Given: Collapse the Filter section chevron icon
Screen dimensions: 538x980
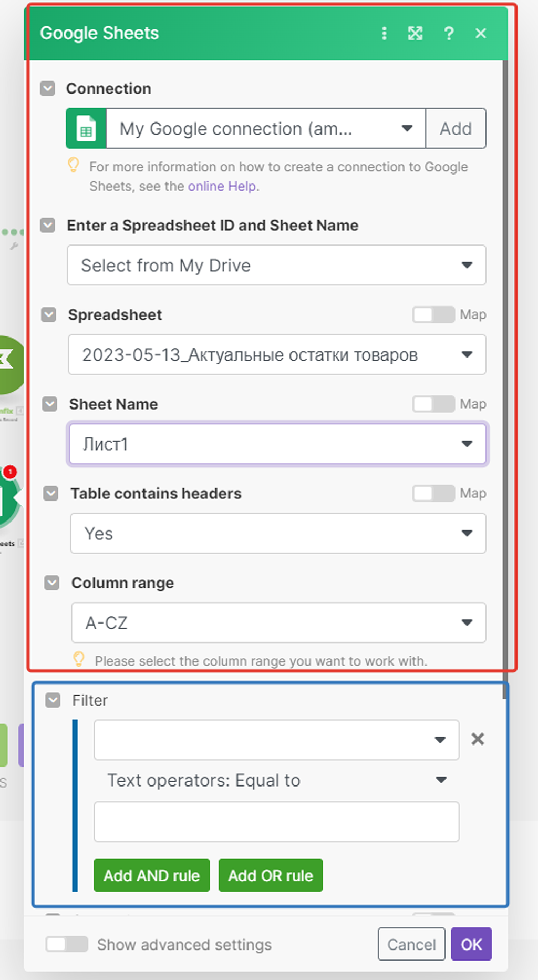Looking at the screenshot, I should coord(53,700).
